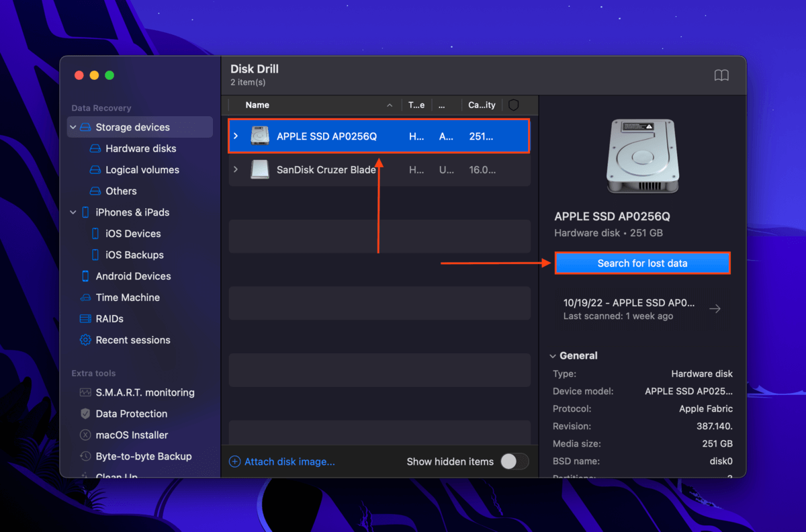Screen dimensions: 806x532
Task: Open macOS Installer tool
Action: click(x=132, y=435)
